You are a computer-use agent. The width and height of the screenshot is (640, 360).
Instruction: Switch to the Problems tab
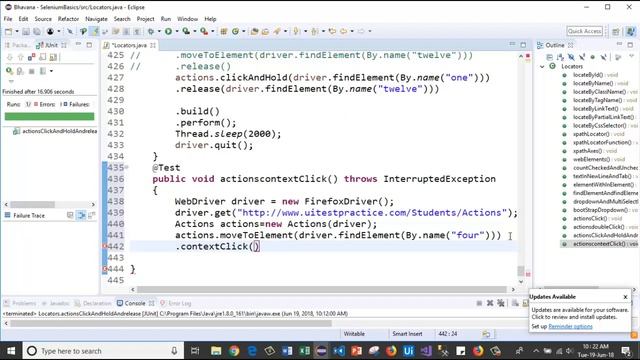(x=20, y=303)
